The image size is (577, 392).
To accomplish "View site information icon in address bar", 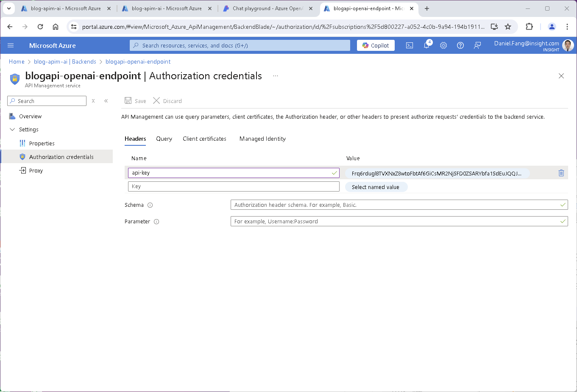I will point(74,27).
